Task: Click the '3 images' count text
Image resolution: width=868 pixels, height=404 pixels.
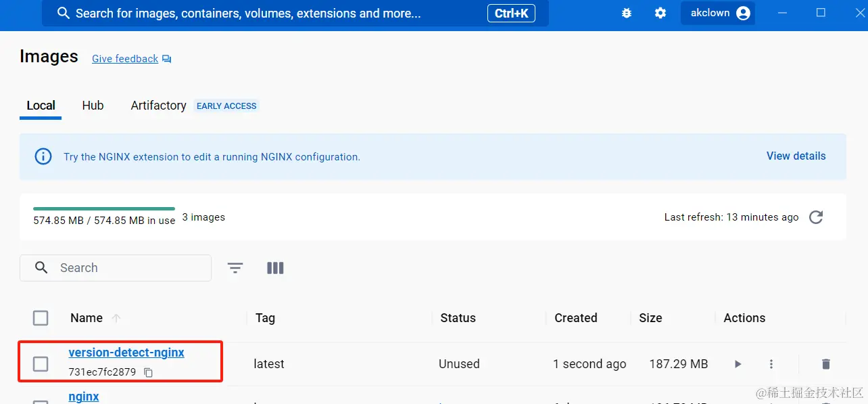Action: 203,217
